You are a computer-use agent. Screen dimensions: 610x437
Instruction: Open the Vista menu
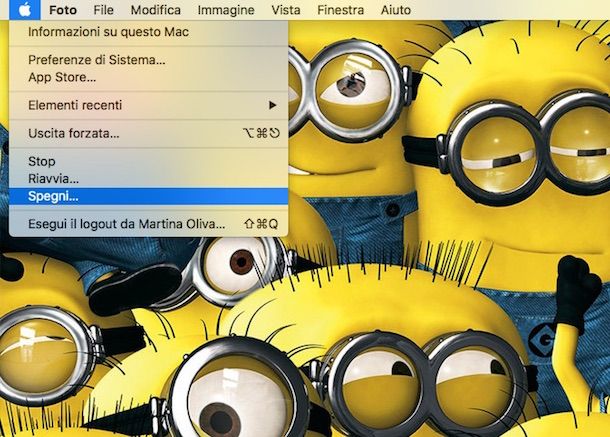pyautogui.click(x=286, y=10)
